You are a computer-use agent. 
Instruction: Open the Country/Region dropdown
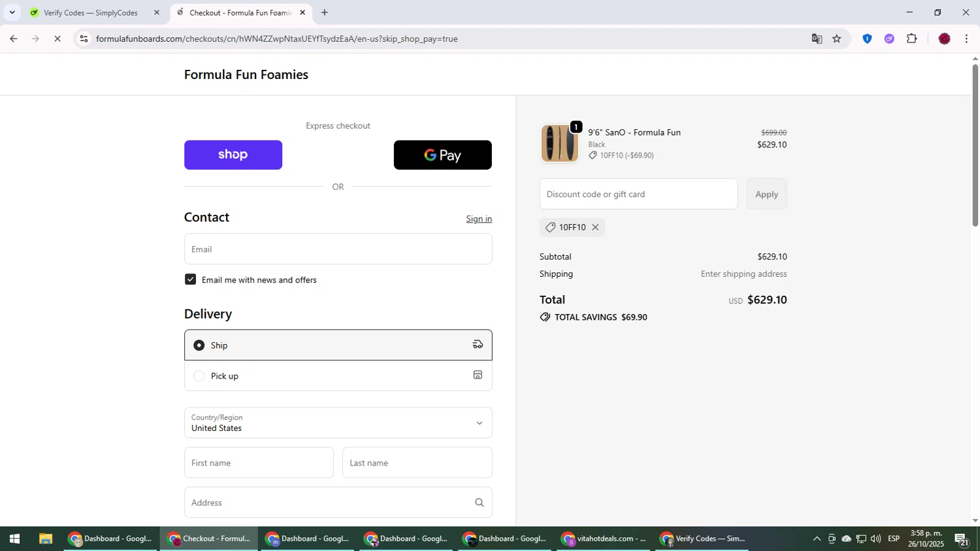[x=338, y=422]
